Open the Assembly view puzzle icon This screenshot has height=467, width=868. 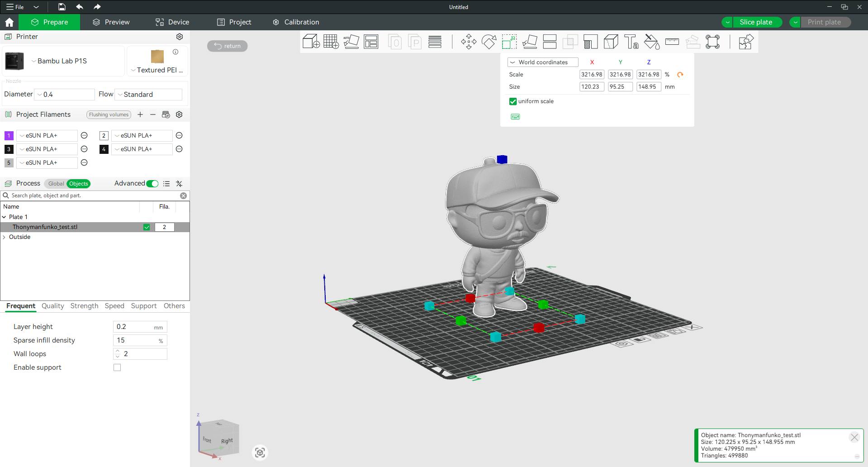tap(745, 42)
